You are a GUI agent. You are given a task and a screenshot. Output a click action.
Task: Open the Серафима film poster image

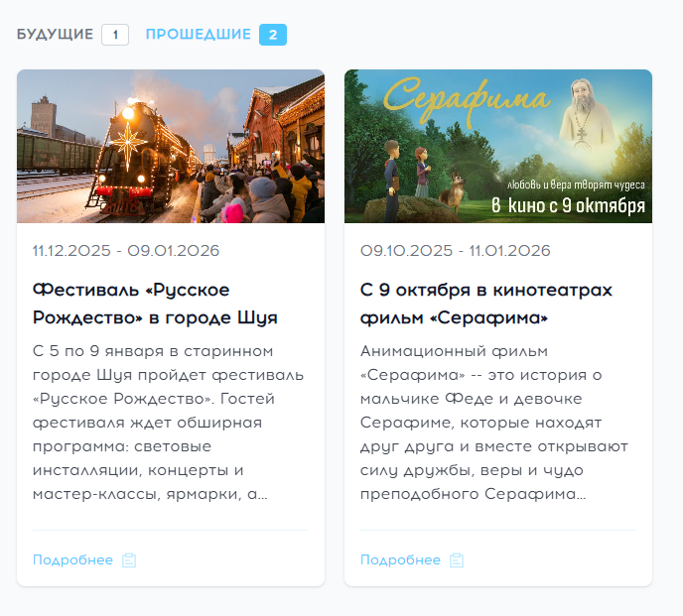click(x=498, y=146)
